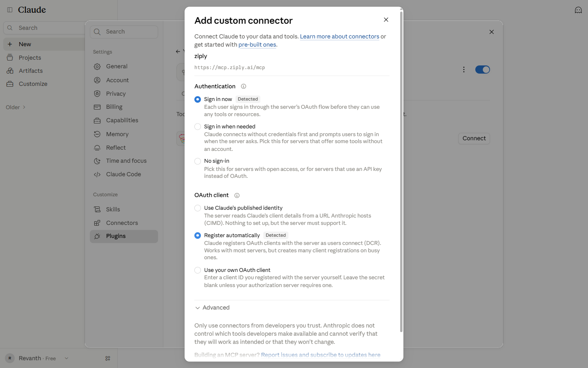Choose the No sign-in option
Screen dimensions: 588x368
[x=198, y=161]
